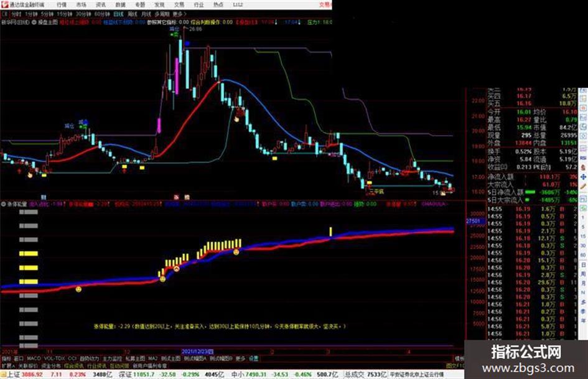Select the CCI indicator tab
This screenshot has height=379, width=588.
(x=72, y=358)
